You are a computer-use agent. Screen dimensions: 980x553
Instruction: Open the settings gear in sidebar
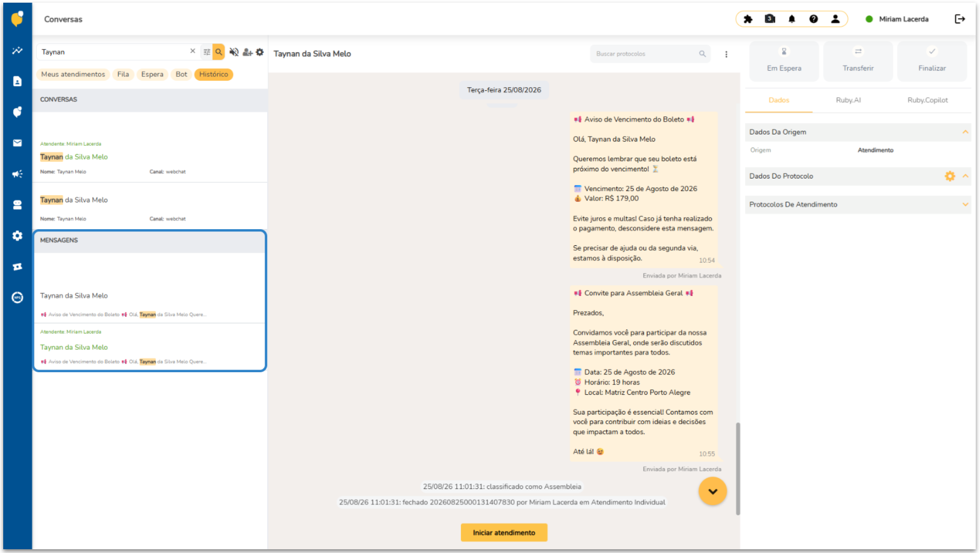pos(17,236)
